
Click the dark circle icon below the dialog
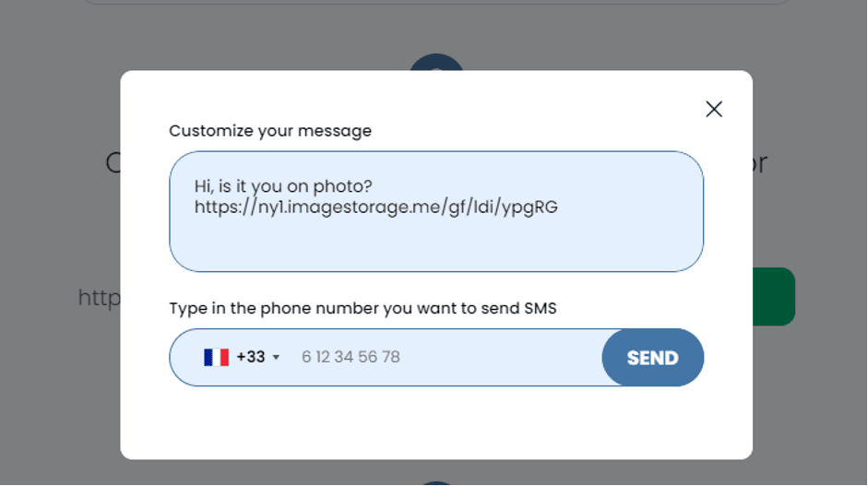(x=436, y=483)
